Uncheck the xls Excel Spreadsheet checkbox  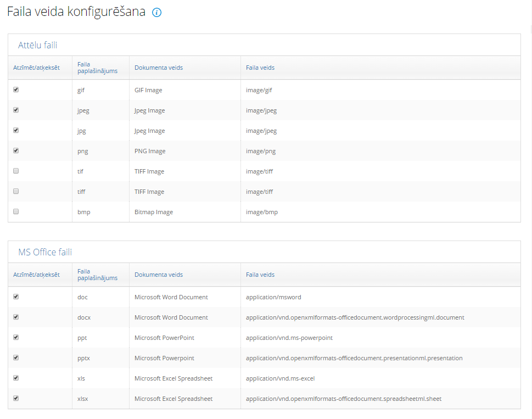pyautogui.click(x=16, y=378)
